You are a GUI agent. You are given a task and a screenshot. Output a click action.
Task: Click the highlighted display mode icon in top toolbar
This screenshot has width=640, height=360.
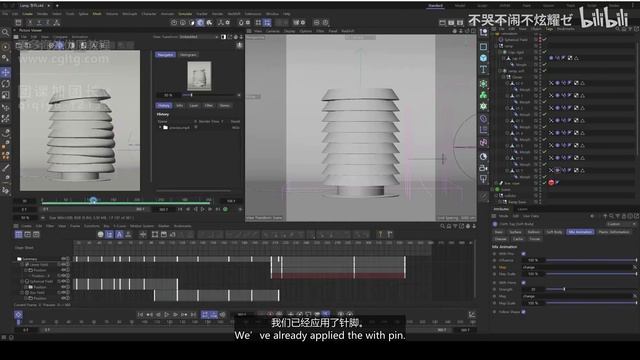(x=200, y=22)
